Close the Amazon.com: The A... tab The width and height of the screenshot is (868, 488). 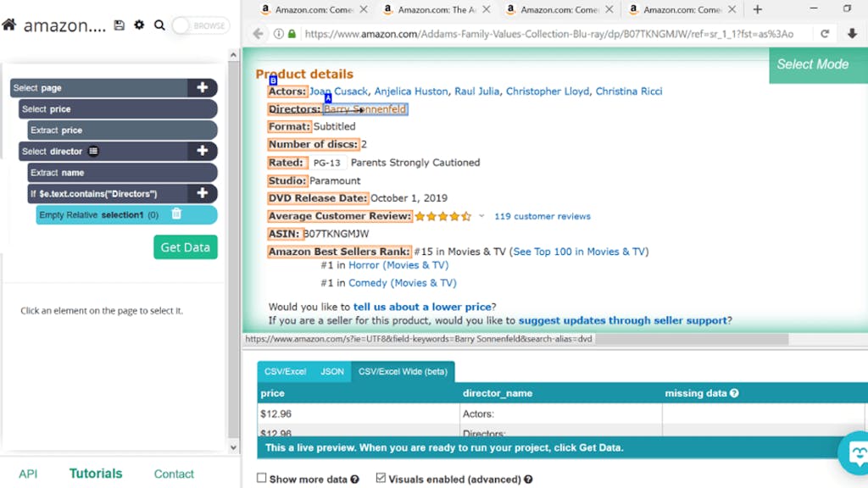(x=487, y=9)
